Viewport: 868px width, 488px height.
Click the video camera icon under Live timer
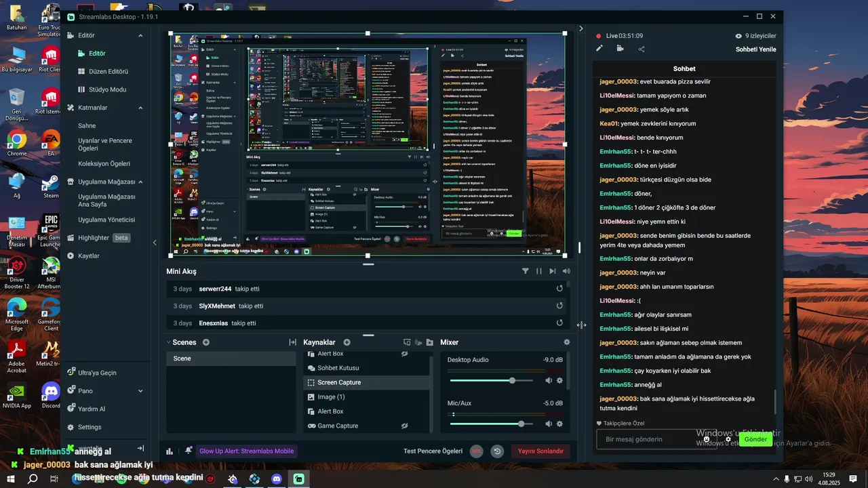pyautogui.click(x=620, y=48)
